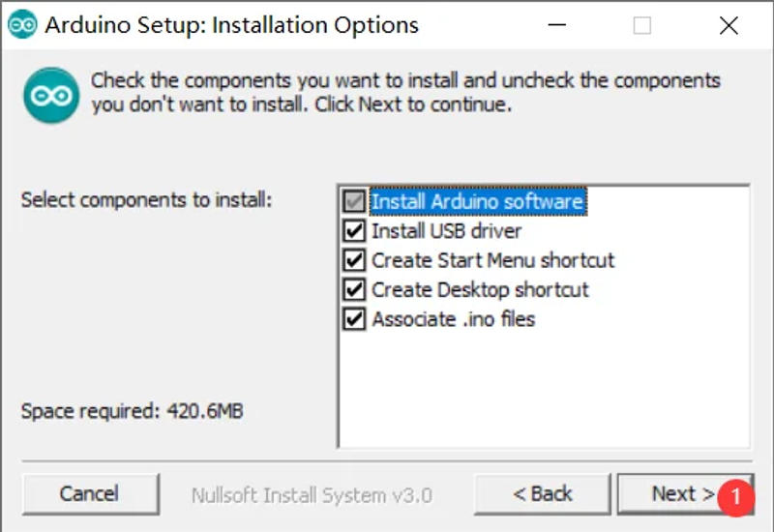Click empty area inside the components list box
Viewport: 774px width, 532px height.
point(542,387)
